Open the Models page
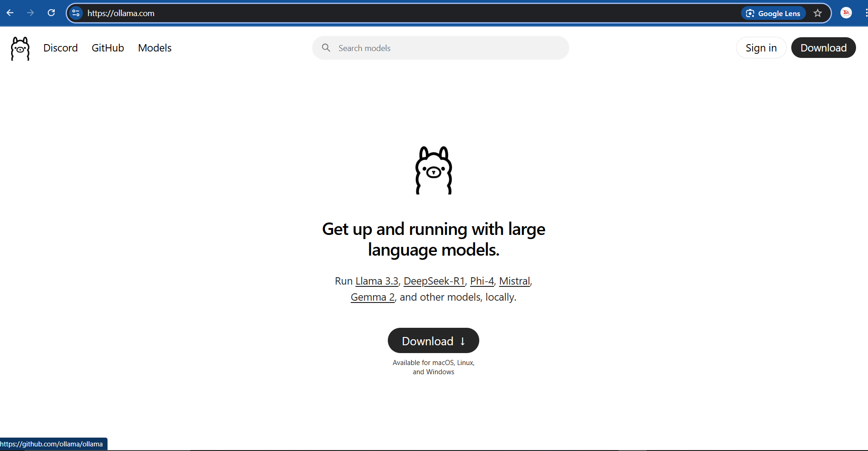The width and height of the screenshot is (868, 451). click(x=155, y=48)
